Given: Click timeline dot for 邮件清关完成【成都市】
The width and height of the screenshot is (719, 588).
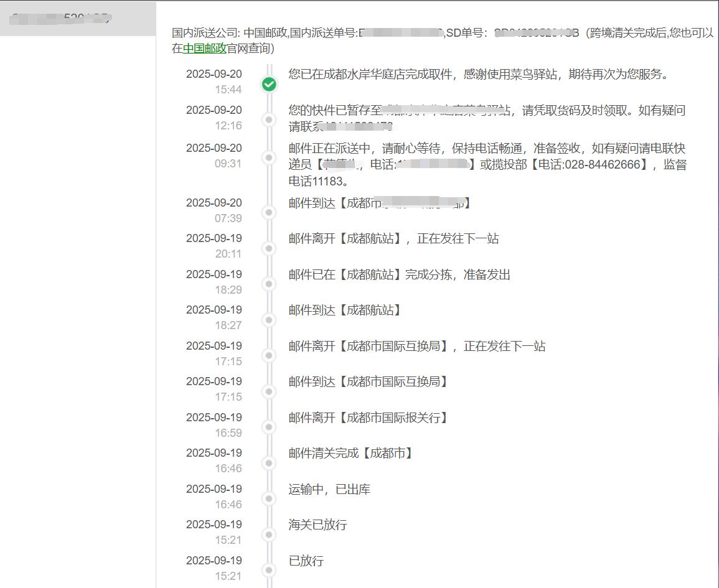Looking at the screenshot, I should (269, 463).
